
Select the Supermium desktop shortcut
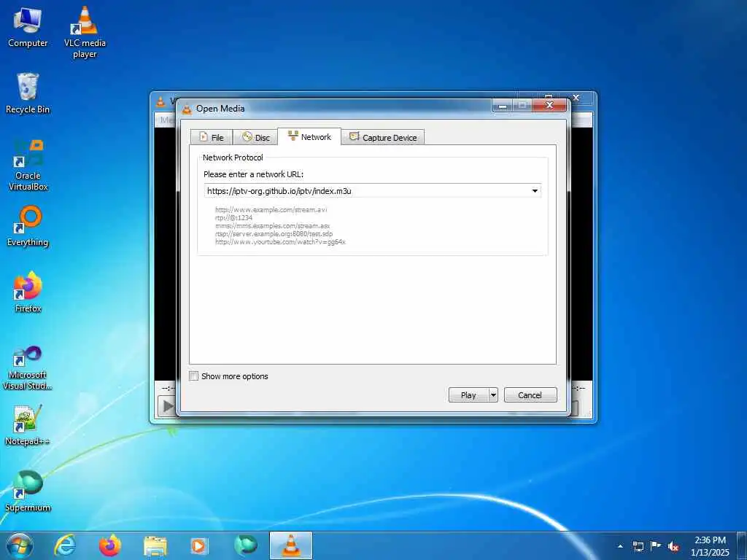pos(28,491)
